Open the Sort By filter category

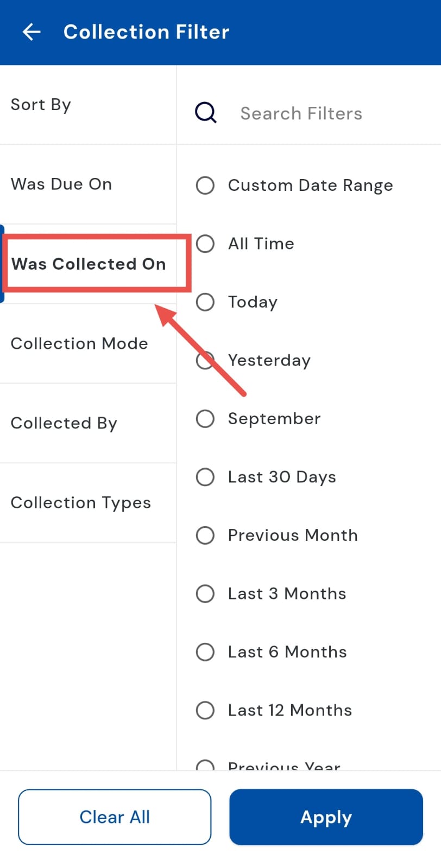pyautogui.click(x=41, y=104)
